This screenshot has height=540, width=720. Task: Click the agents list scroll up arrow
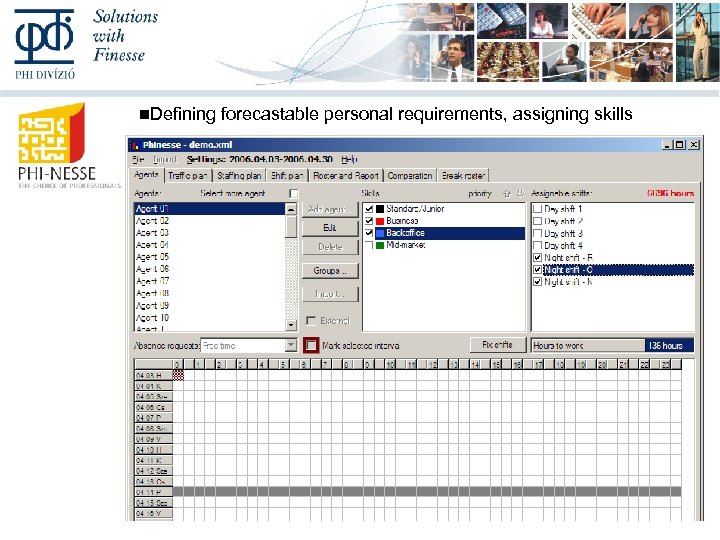(x=291, y=209)
